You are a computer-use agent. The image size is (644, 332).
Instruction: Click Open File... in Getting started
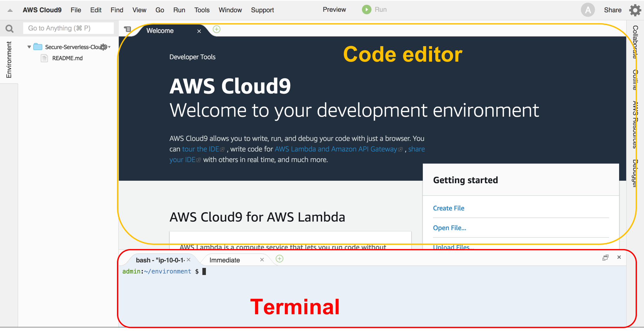[x=449, y=228]
